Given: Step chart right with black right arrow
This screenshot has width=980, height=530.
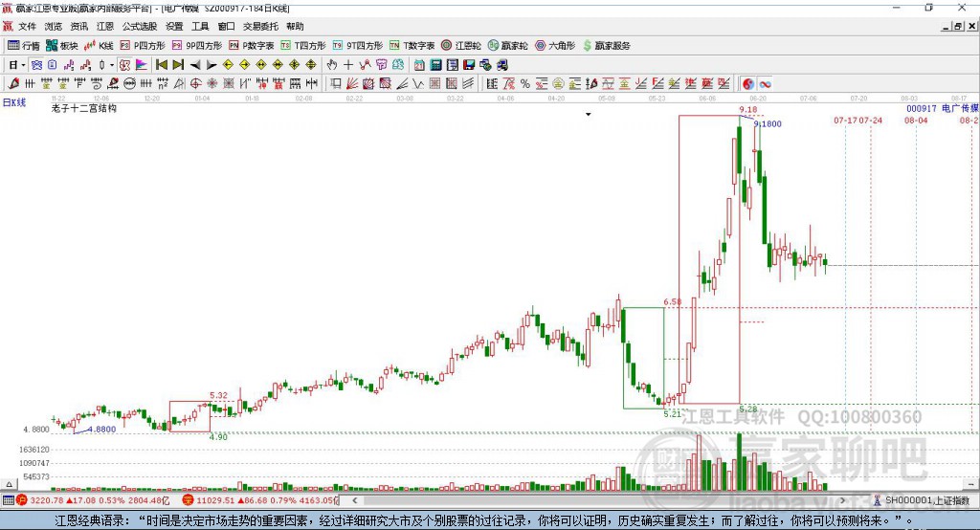Looking at the screenshot, I should [x=212, y=65].
